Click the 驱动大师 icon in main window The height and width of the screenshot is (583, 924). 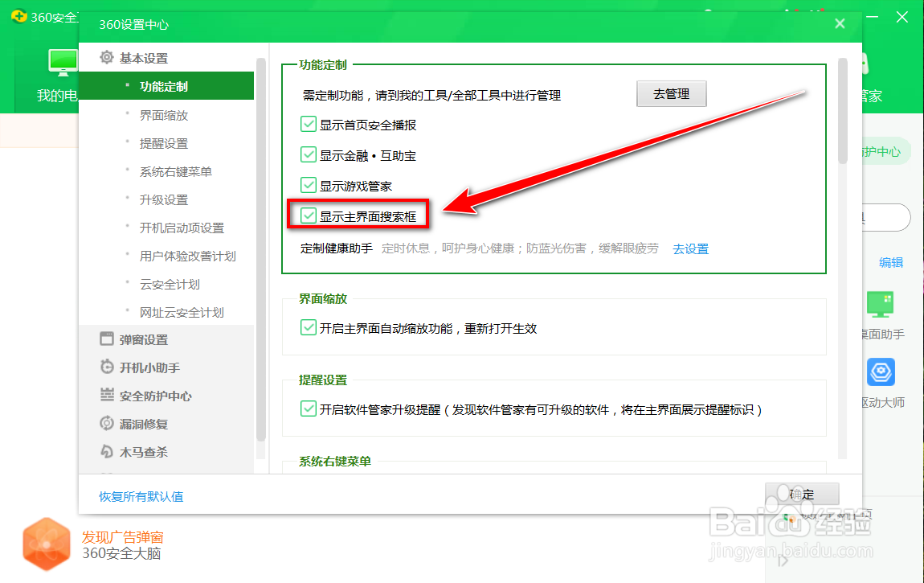pyautogui.click(x=881, y=372)
